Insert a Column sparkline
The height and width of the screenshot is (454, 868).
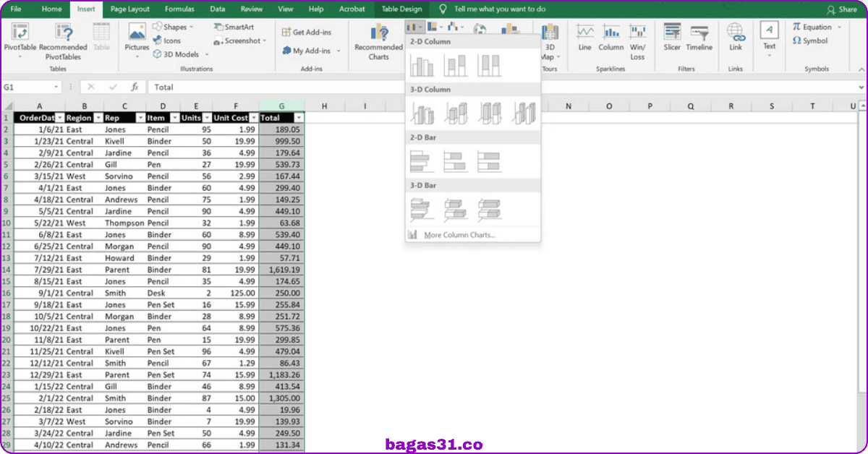coord(611,39)
